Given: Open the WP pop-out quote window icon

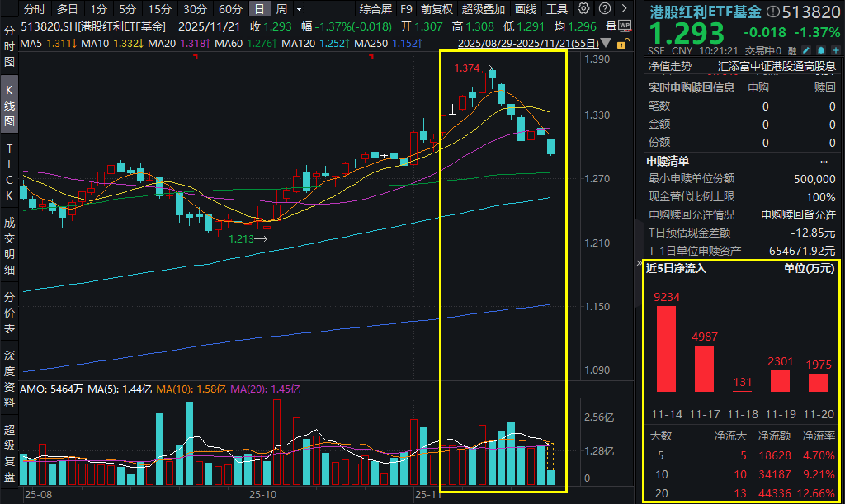Looking at the screenshot, I should coord(623,26).
